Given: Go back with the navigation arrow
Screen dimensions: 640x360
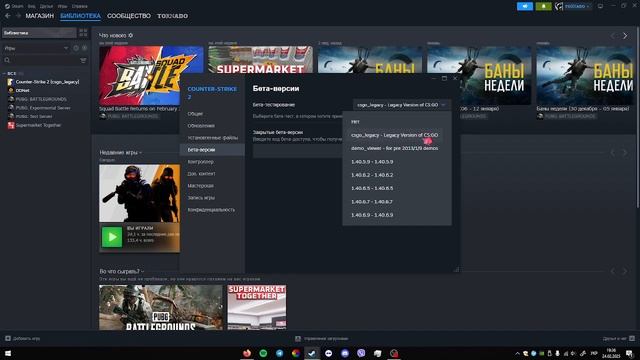Looking at the screenshot, I should (x=8, y=16).
